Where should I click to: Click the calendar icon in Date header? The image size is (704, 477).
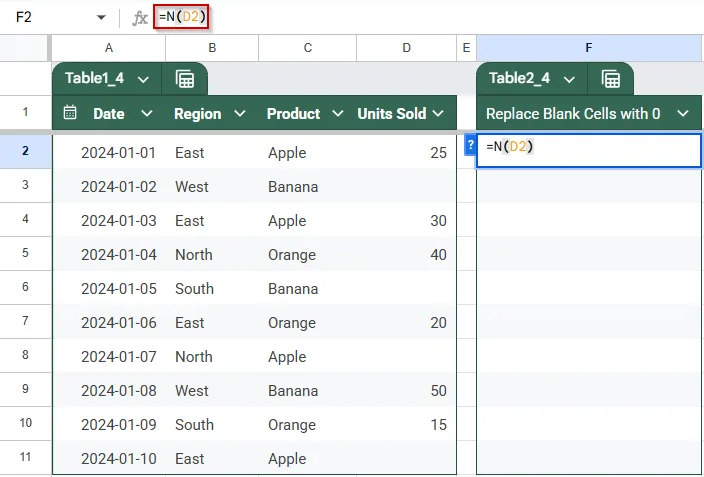70,113
